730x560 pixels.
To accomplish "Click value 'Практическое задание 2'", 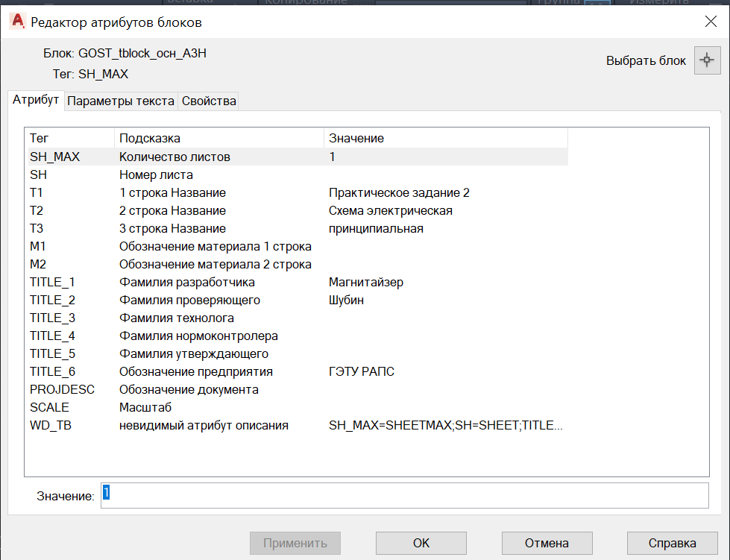I will (x=399, y=192).
